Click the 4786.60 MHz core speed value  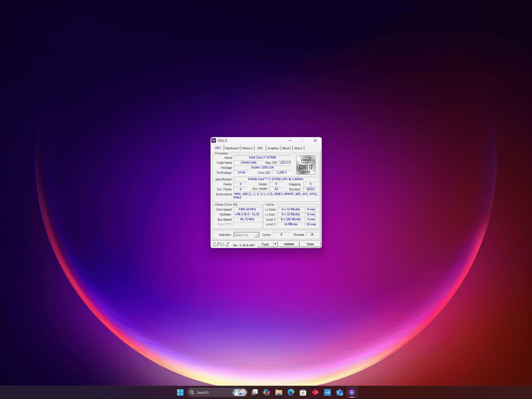coord(247,209)
